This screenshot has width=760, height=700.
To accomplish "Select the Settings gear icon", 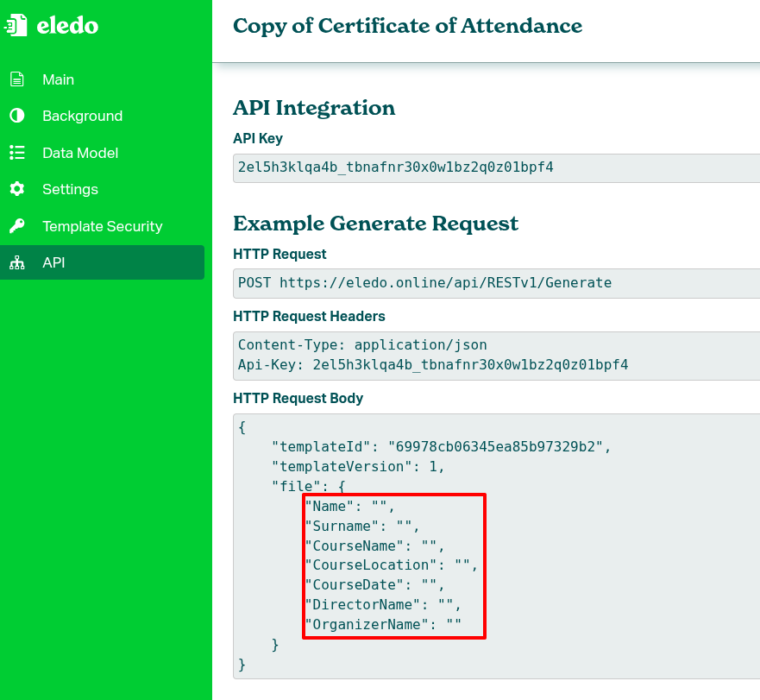I will click(x=17, y=189).
